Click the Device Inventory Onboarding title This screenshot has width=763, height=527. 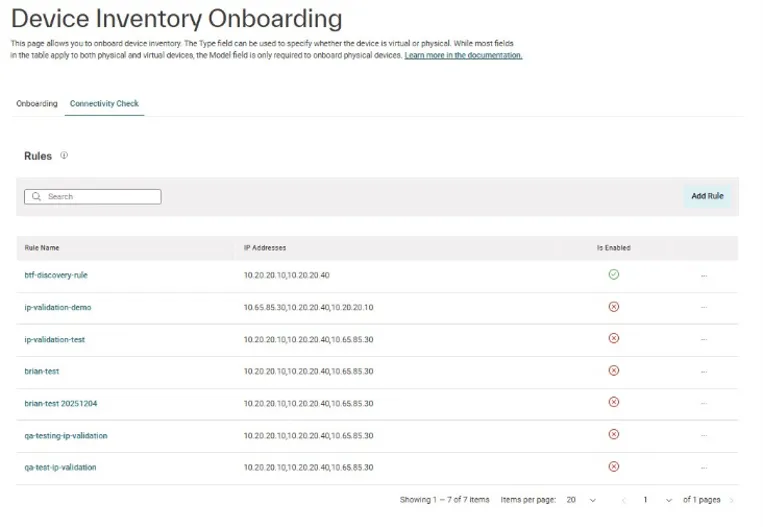177,19
